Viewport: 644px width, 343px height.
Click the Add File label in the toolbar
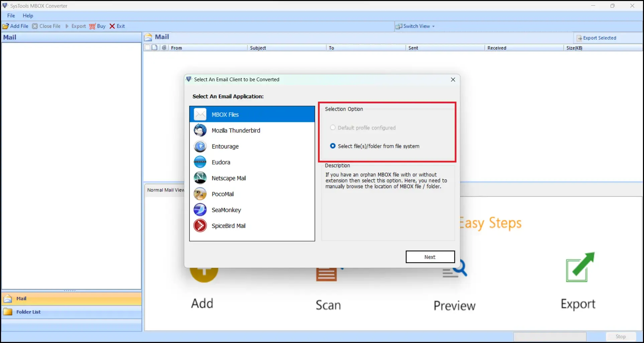tap(19, 26)
